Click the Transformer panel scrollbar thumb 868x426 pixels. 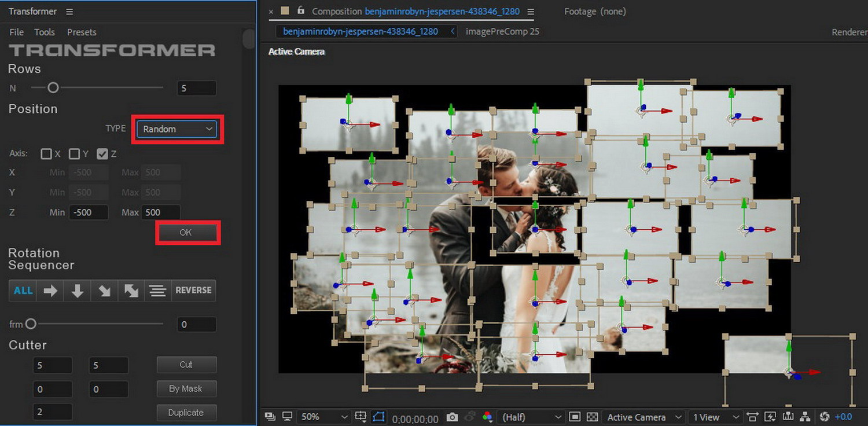(x=249, y=39)
